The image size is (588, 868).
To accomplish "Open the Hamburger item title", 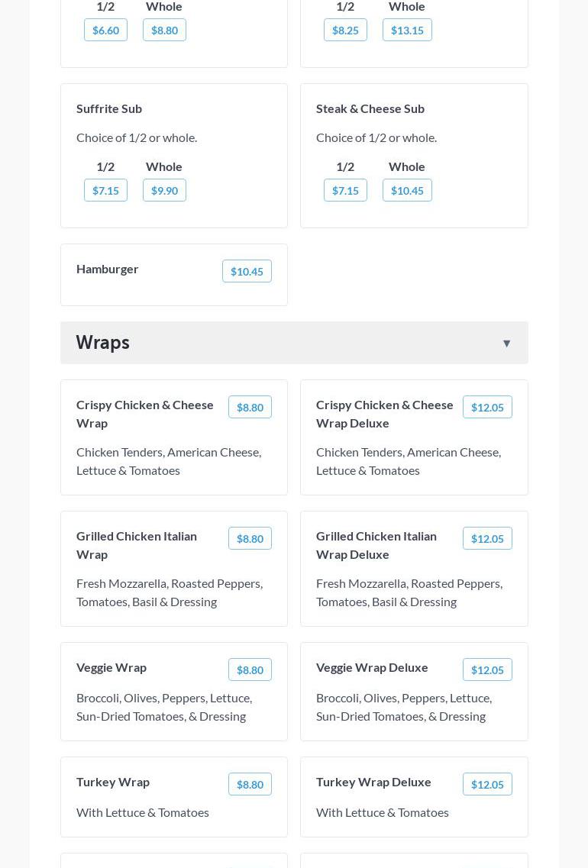I will tap(108, 269).
